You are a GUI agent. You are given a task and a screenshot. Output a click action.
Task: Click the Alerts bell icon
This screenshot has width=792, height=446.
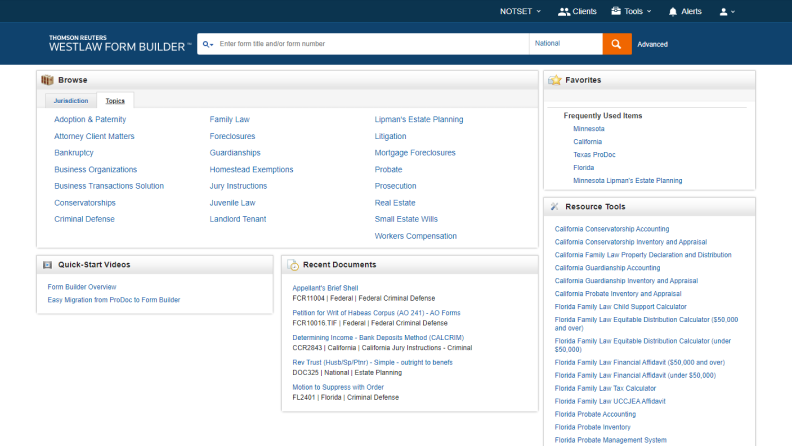coord(672,11)
